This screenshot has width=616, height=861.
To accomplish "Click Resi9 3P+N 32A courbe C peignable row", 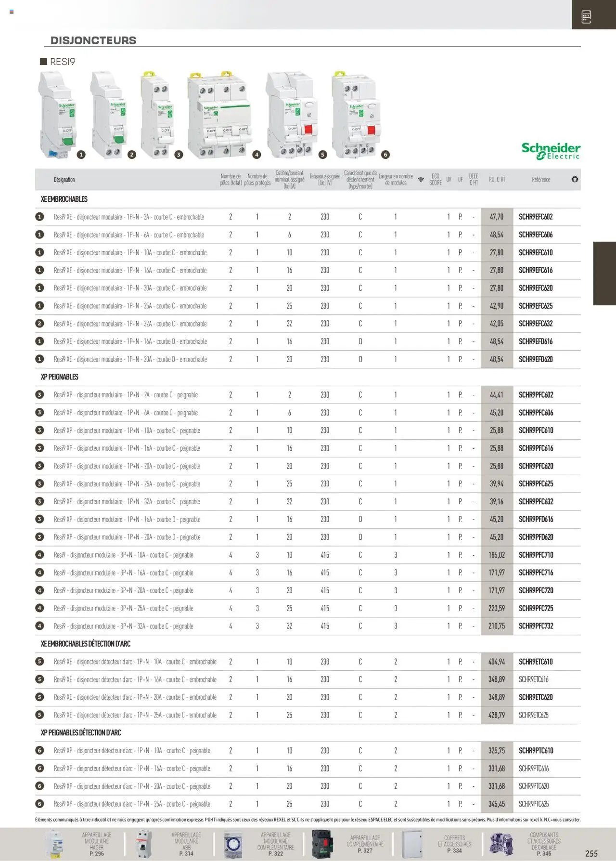I will (308, 626).
